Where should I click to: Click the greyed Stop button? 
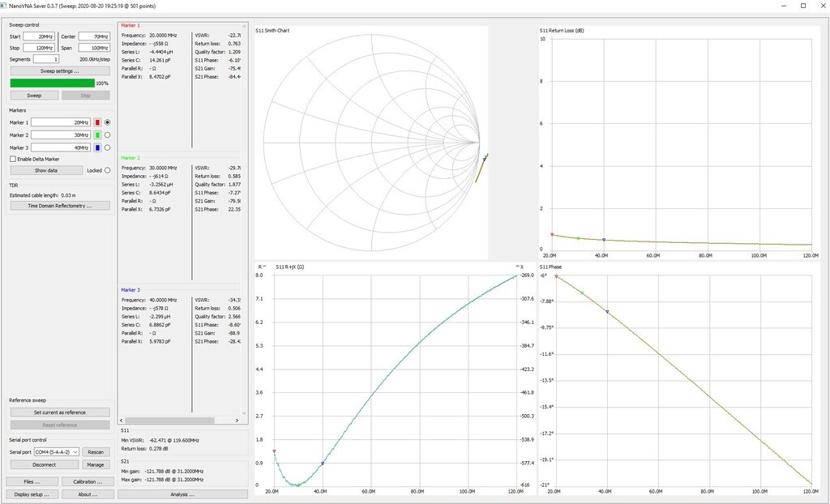(86, 96)
